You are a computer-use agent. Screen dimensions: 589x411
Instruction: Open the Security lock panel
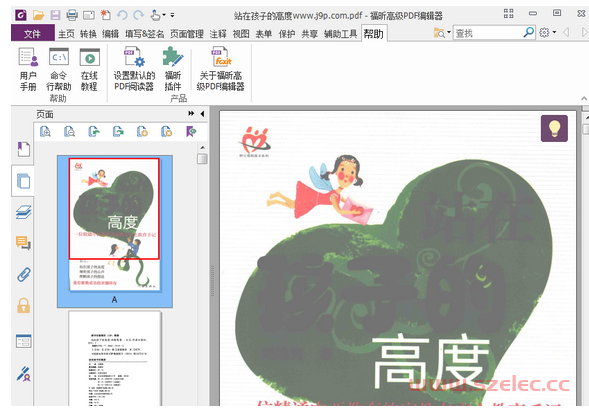[x=23, y=305]
